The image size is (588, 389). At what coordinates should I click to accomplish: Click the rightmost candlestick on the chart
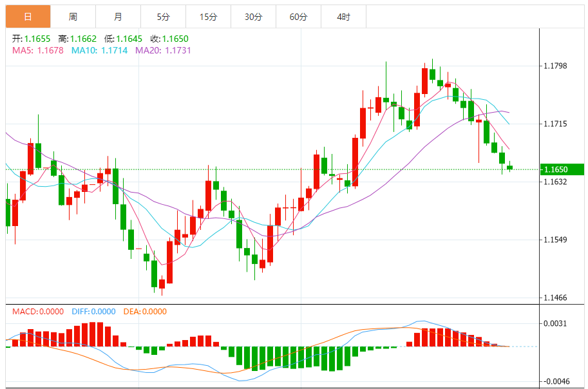(x=509, y=167)
